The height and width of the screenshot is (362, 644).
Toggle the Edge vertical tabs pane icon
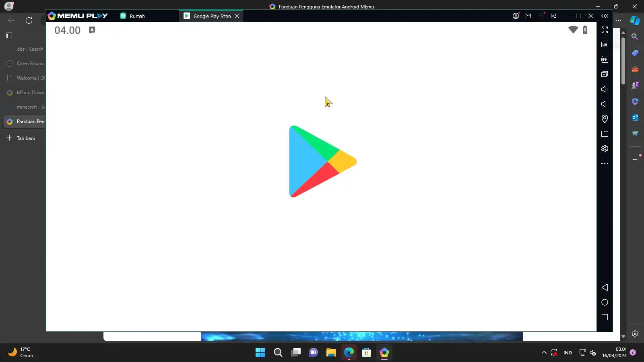tap(9, 35)
